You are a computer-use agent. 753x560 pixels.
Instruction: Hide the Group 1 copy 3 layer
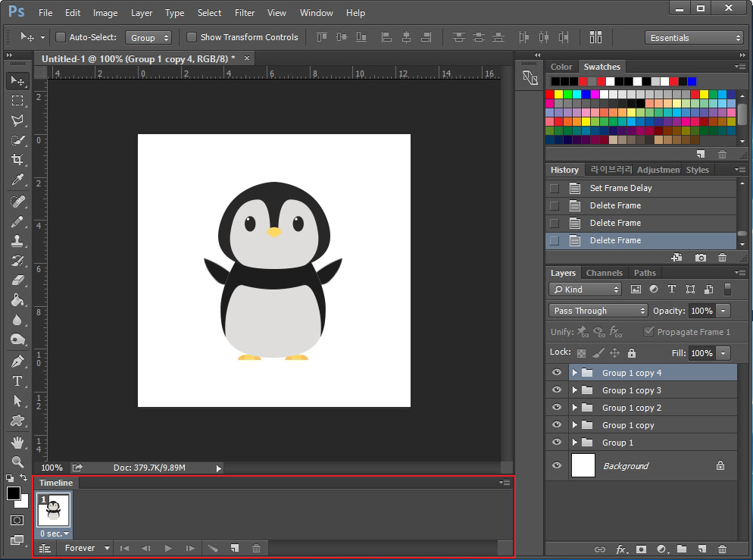click(x=557, y=390)
